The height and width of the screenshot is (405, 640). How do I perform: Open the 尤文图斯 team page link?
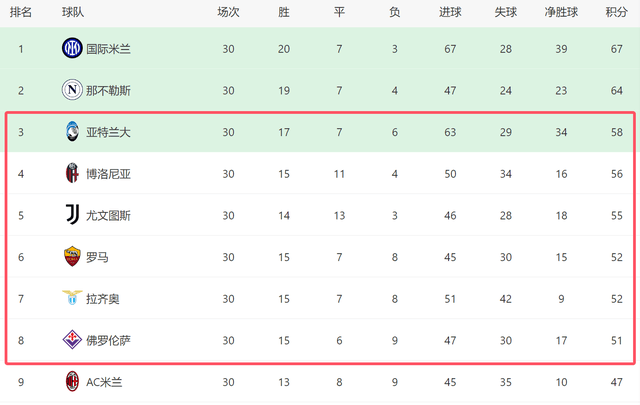[108, 215]
